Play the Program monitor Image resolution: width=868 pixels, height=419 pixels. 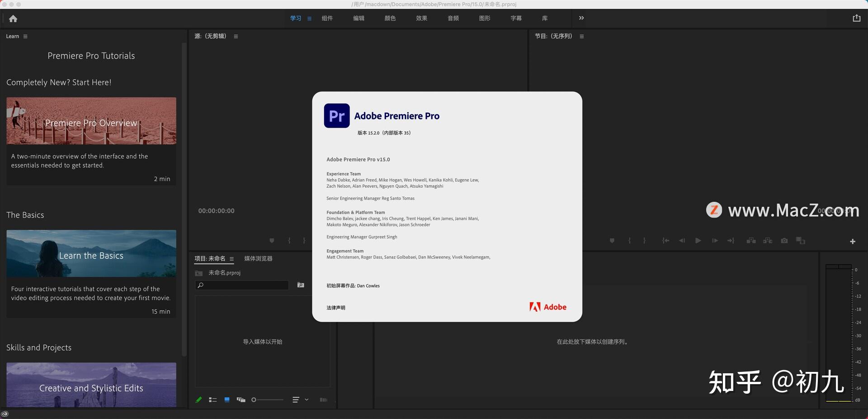point(698,241)
